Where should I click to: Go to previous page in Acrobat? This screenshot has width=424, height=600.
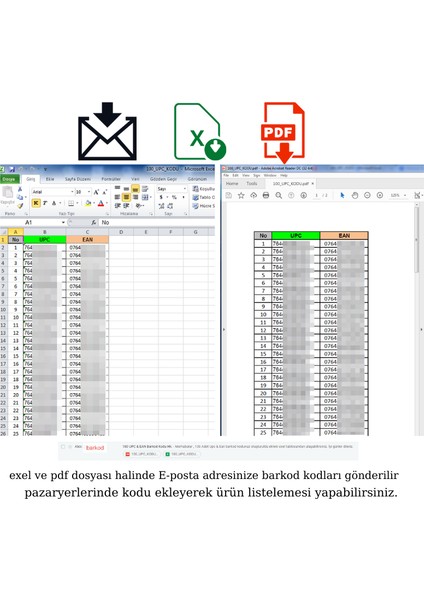[x=291, y=196]
